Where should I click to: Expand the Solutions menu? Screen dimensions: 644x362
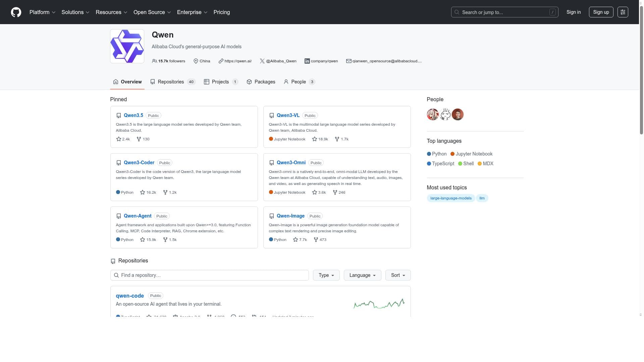pyautogui.click(x=75, y=12)
